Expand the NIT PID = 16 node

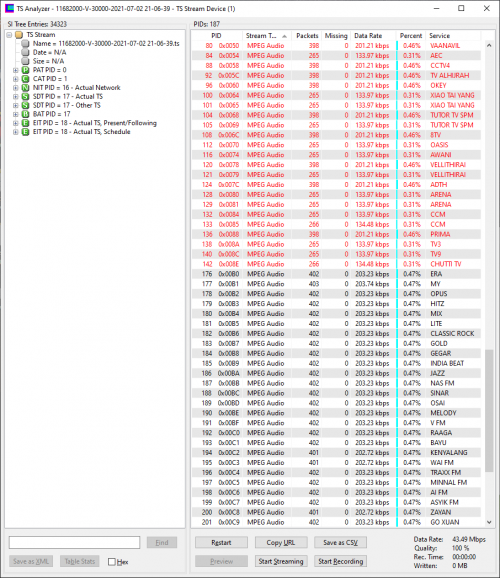click(x=15, y=88)
